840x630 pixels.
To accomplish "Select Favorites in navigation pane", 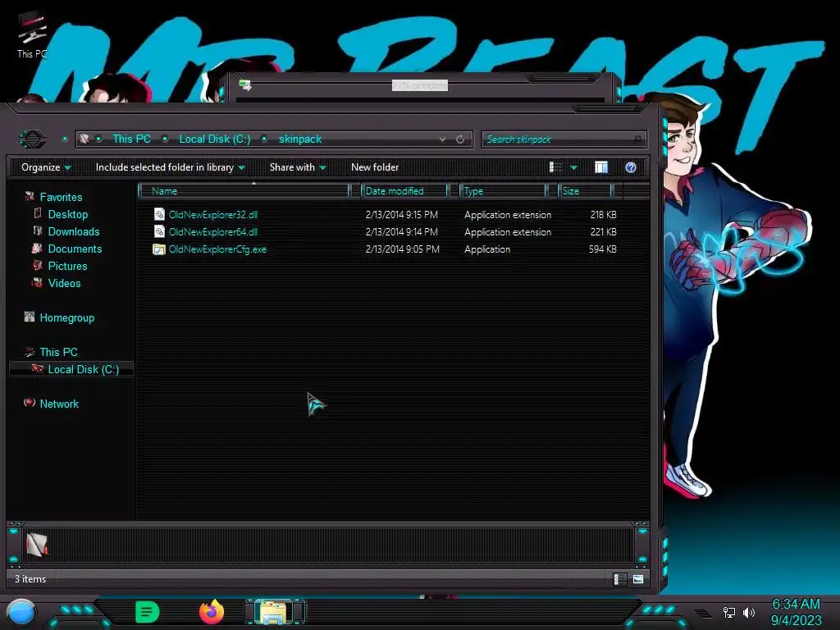I will pyautogui.click(x=61, y=197).
